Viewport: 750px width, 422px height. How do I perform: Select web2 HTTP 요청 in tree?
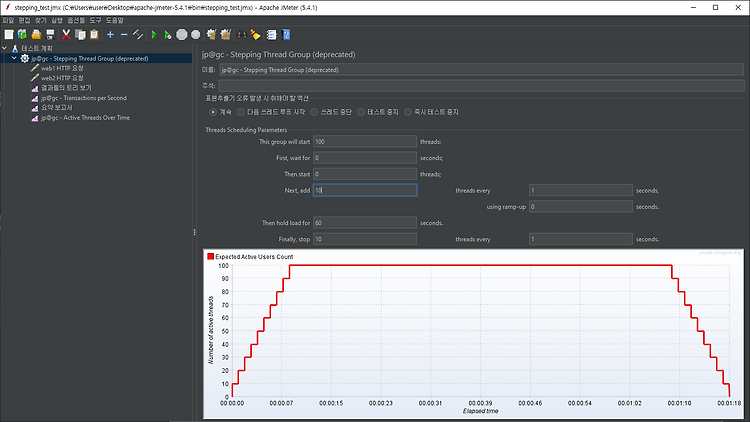[62, 78]
